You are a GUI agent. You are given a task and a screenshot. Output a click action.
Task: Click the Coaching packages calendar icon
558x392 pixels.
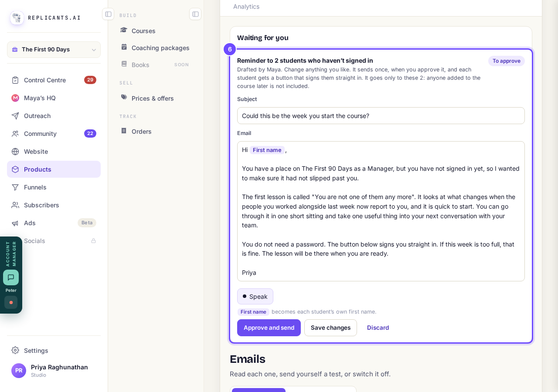[x=124, y=47]
